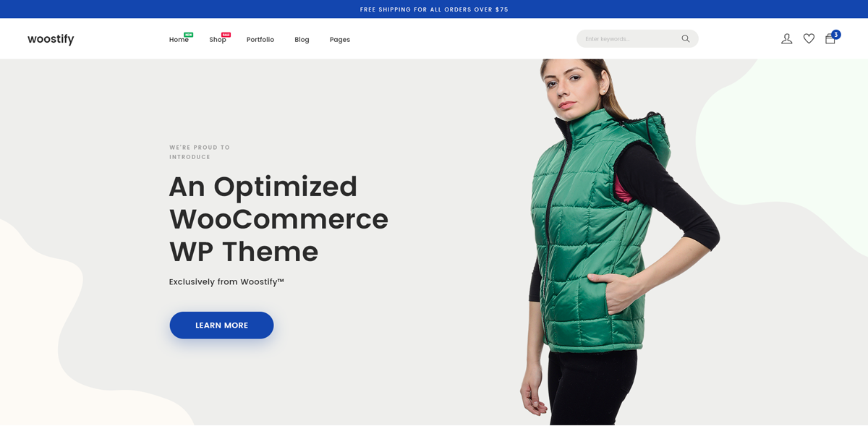The height and width of the screenshot is (434, 868).
Task: Open the Shop menu item
Action: (x=218, y=40)
